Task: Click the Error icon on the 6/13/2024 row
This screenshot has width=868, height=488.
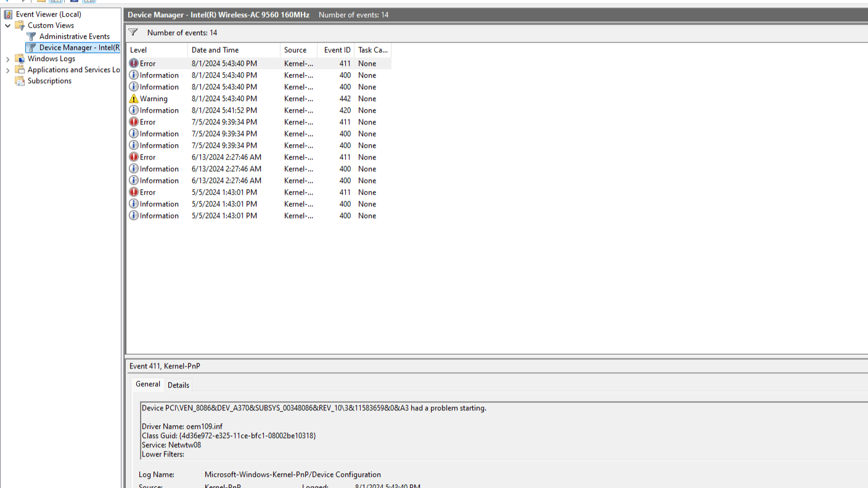Action: [x=134, y=157]
